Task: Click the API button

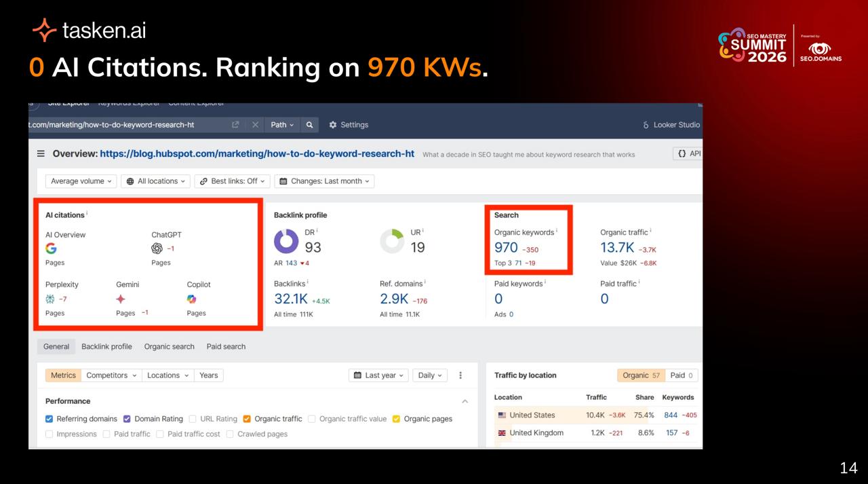Action: coord(688,153)
